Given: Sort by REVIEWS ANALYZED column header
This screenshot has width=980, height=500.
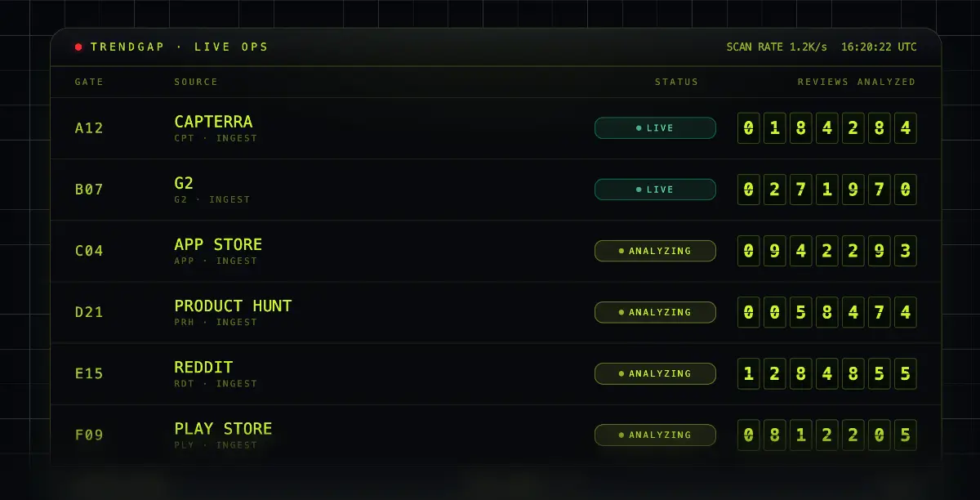Looking at the screenshot, I should (x=857, y=82).
